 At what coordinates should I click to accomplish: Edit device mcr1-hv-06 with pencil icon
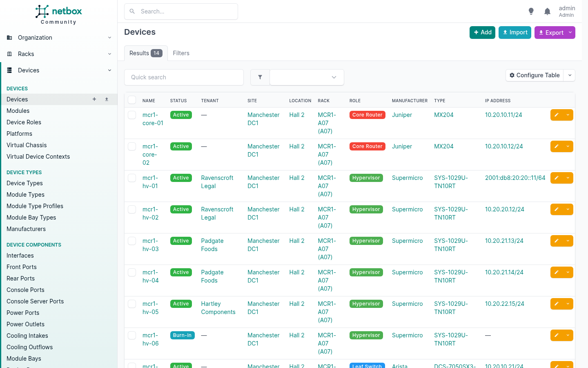point(557,335)
